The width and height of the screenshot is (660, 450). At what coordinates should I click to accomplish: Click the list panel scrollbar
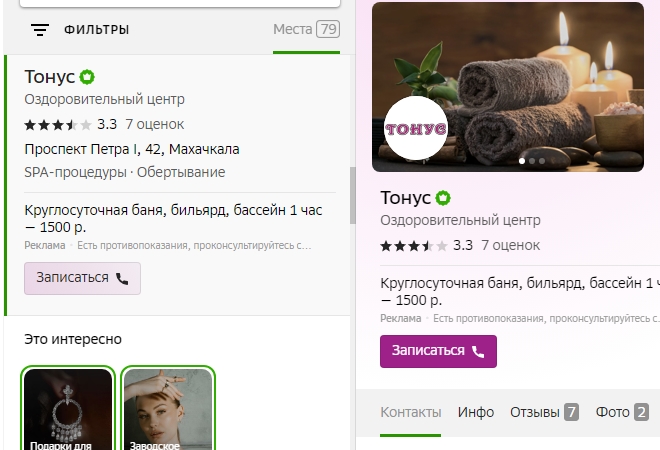tap(351, 195)
